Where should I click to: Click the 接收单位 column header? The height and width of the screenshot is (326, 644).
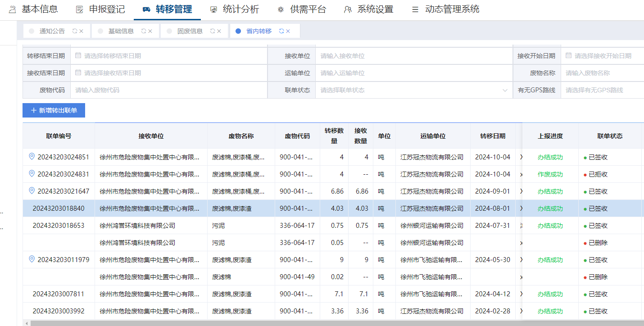pyautogui.click(x=151, y=136)
